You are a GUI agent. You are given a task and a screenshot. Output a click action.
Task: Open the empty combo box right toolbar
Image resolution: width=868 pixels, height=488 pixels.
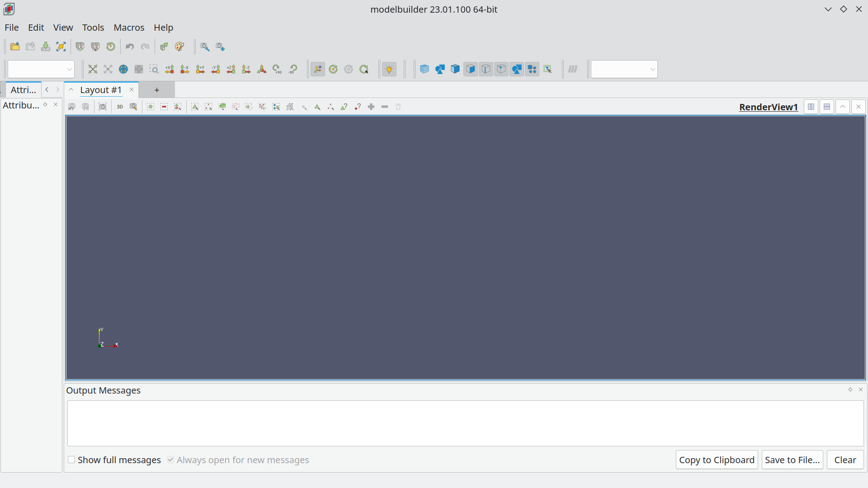pos(624,69)
